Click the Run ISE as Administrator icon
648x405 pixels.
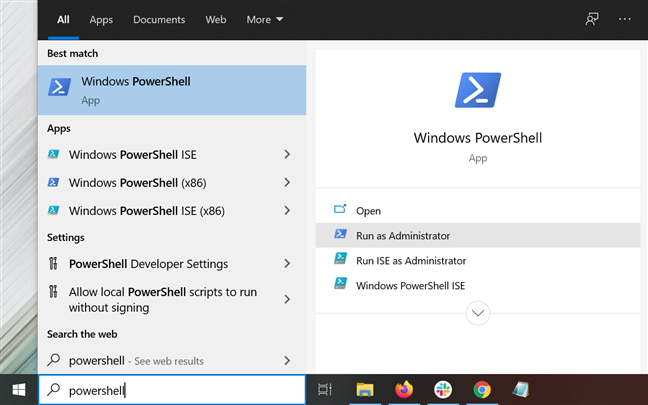click(341, 259)
